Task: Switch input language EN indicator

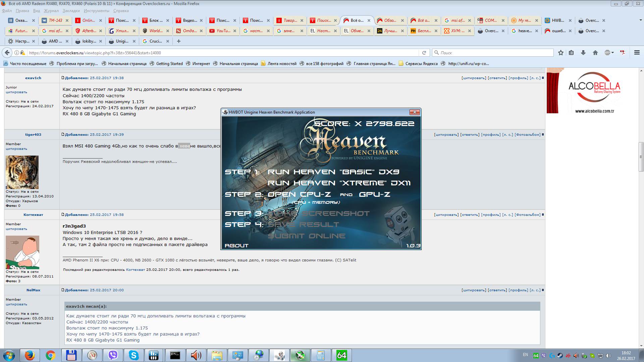Action: click(525, 354)
